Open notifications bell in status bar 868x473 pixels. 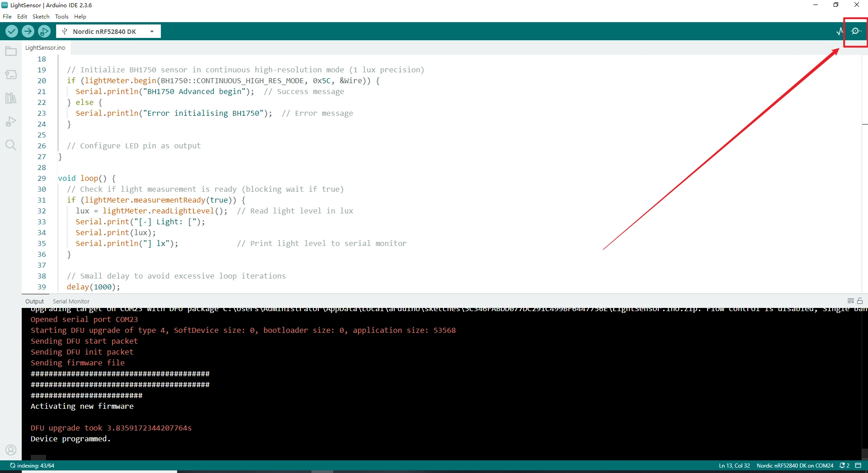tap(844, 465)
